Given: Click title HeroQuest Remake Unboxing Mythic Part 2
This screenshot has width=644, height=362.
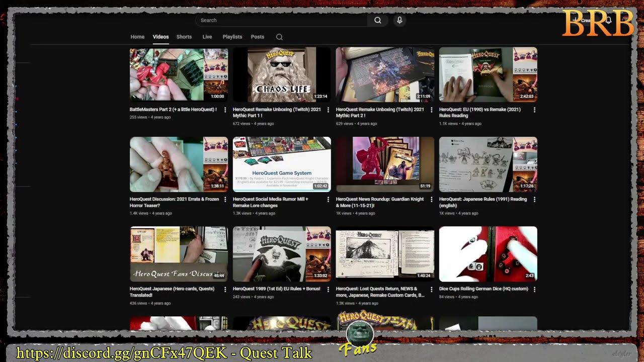Looking at the screenshot, I should click(x=380, y=112).
